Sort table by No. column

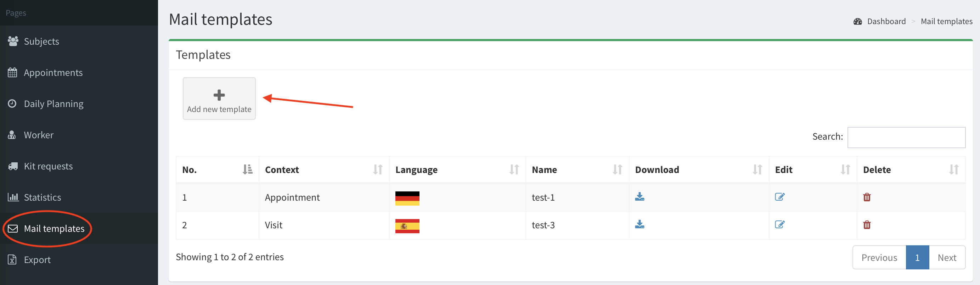click(x=217, y=170)
